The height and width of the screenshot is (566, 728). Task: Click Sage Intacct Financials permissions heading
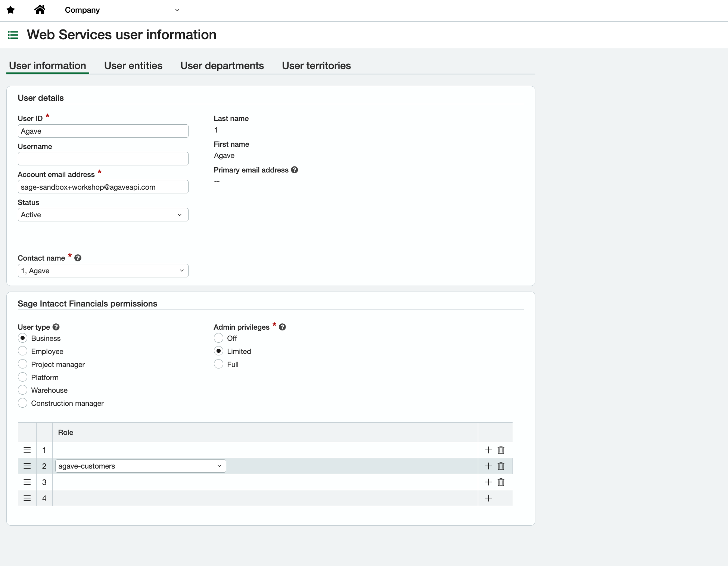coord(87,304)
